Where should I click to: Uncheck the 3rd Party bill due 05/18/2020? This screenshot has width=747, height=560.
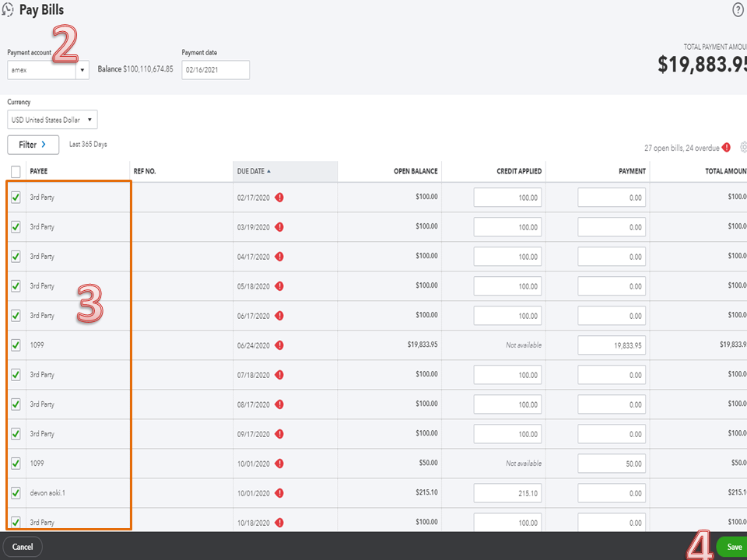coord(16,285)
